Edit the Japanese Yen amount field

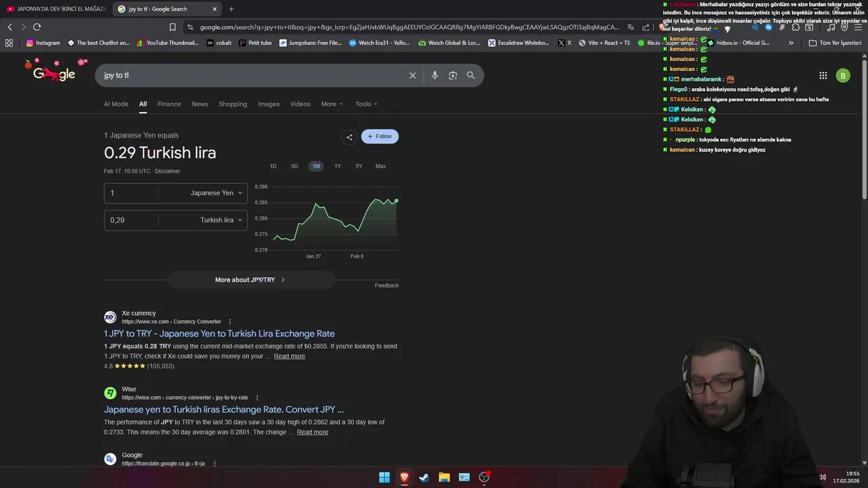tap(131, 193)
